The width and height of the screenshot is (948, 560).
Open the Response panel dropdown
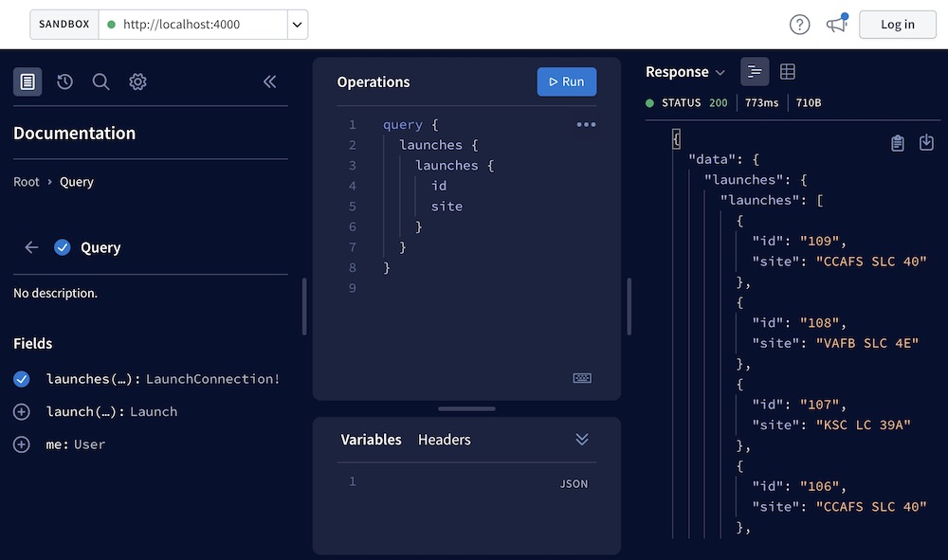(718, 71)
